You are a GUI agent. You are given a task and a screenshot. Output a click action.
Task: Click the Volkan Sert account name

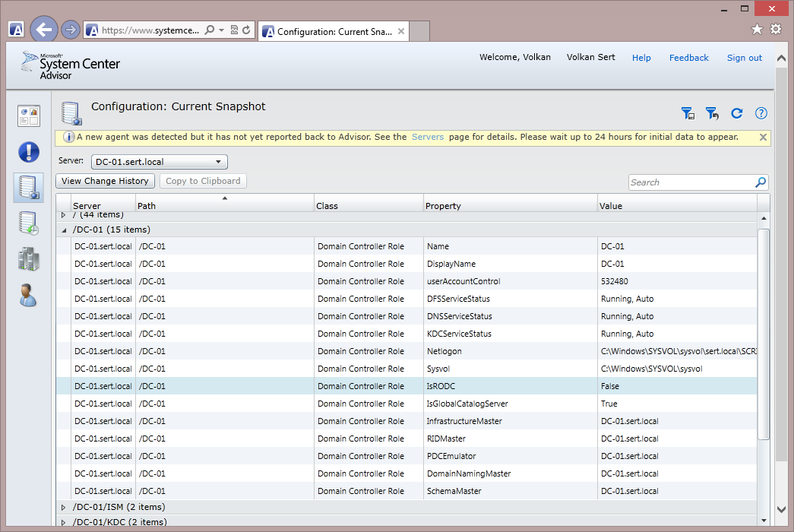(x=590, y=57)
